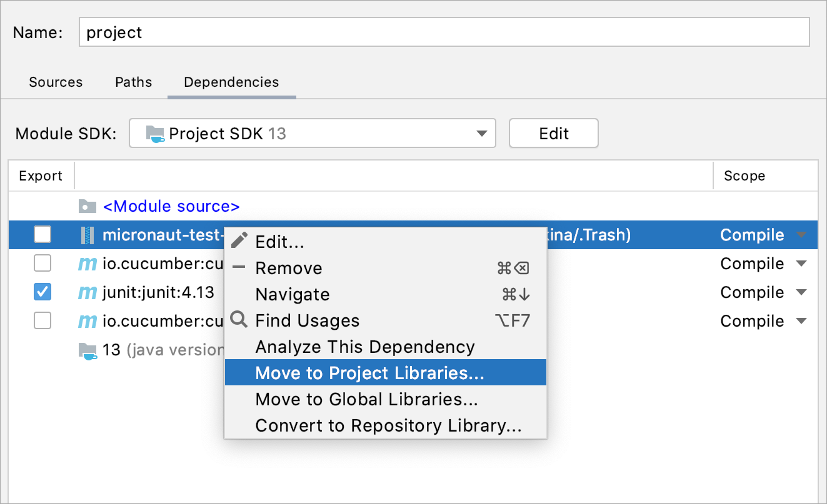Choose Remove from the context menu
The image size is (827, 504).
(x=386, y=268)
